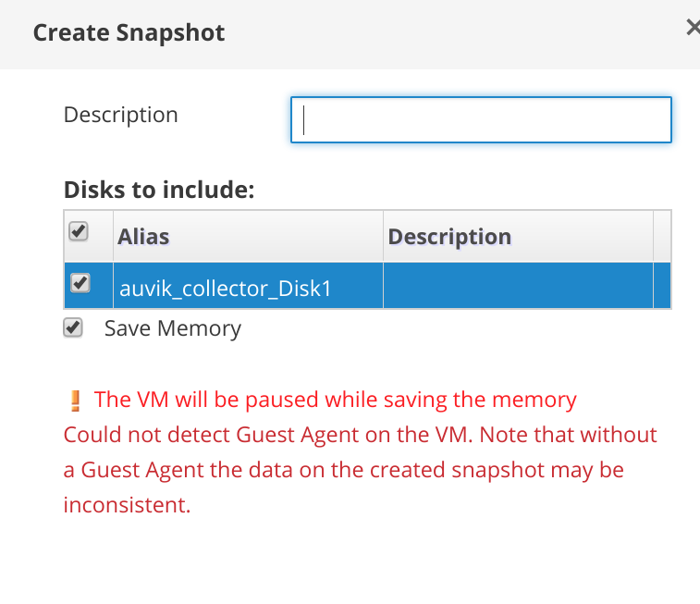Click the "Disks to include:" heading
700x604 pixels.
158,191
